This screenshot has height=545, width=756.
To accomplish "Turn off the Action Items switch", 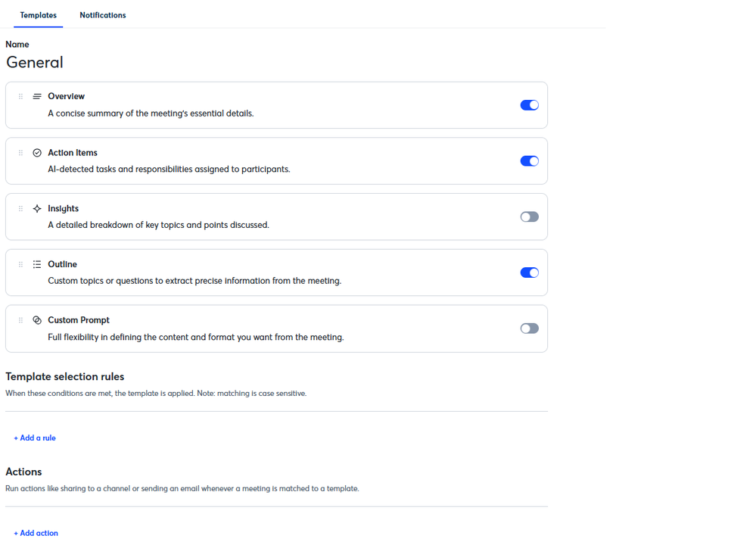I will click(x=529, y=161).
